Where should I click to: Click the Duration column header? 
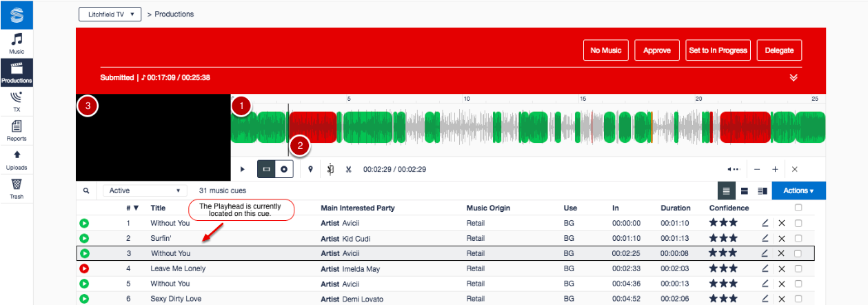676,208
